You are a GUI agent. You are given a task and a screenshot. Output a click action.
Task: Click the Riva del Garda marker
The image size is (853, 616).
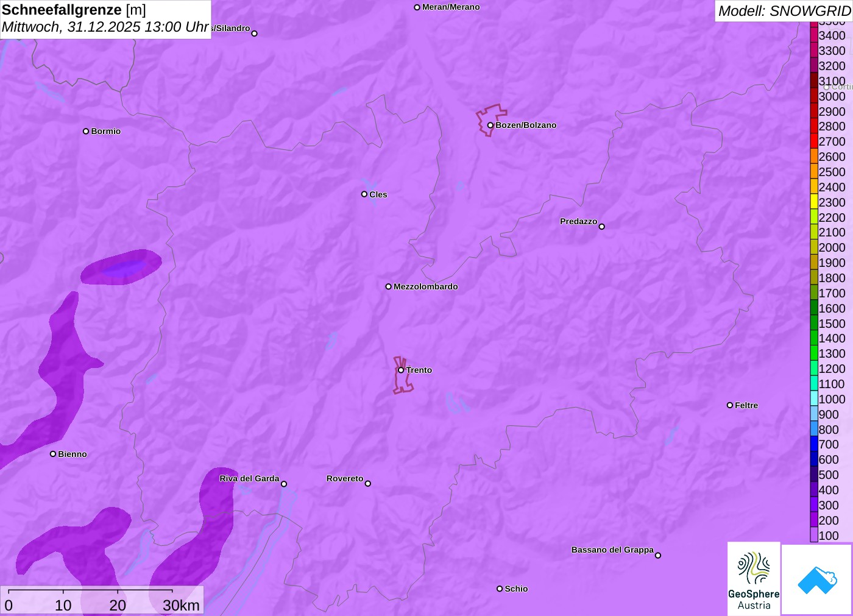pyautogui.click(x=284, y=484)
